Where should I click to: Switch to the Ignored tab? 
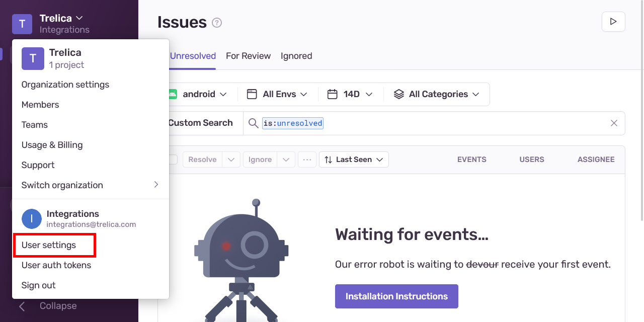[x=296, y=56]
